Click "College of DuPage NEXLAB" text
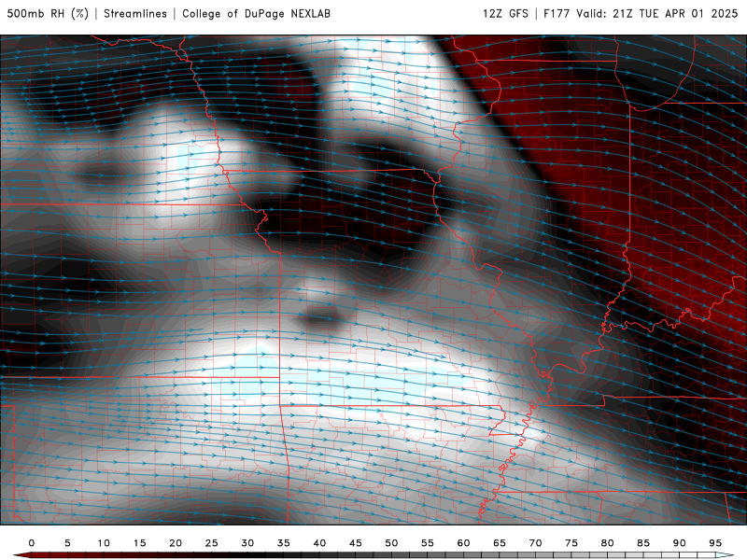 (x=256, y=14)
